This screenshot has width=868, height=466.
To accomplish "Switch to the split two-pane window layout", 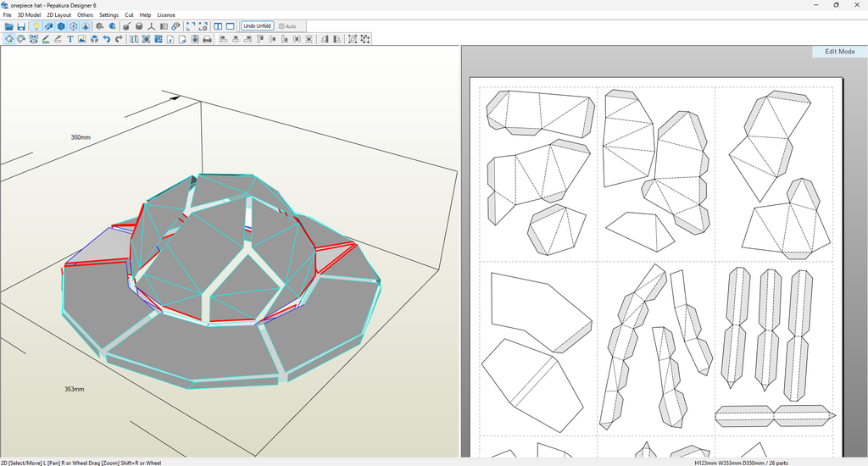I will (x=218, y=26).
